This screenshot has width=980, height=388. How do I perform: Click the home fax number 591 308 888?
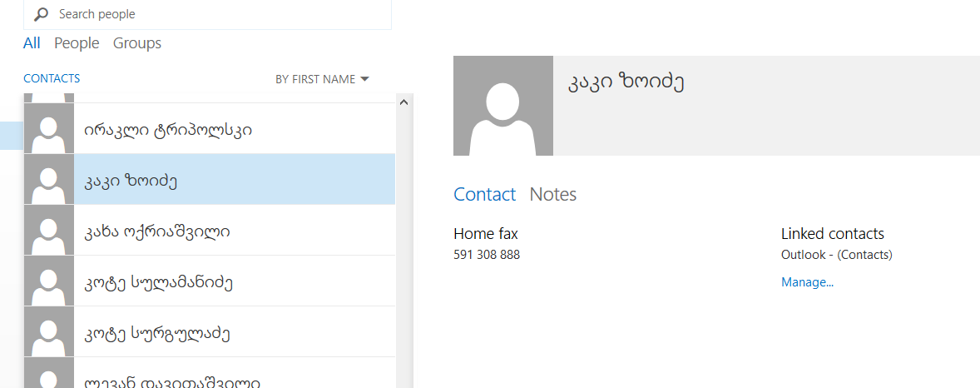(x=487, y=255)
